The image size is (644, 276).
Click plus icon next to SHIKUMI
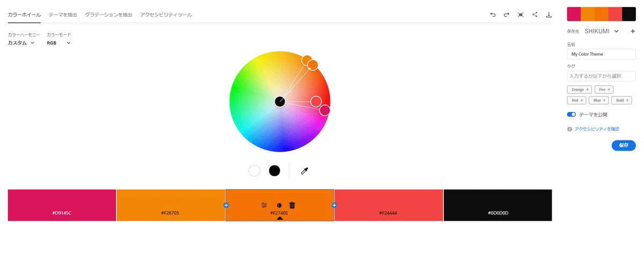click(633, 31)
